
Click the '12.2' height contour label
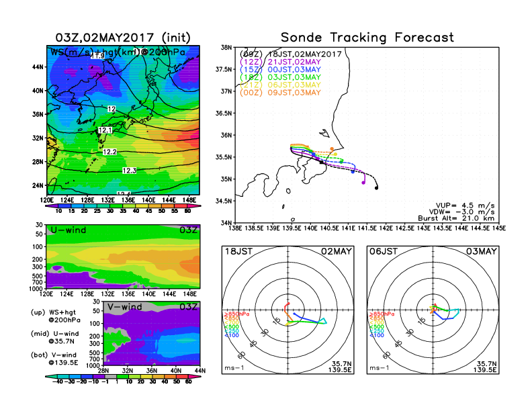click(109, 152)
